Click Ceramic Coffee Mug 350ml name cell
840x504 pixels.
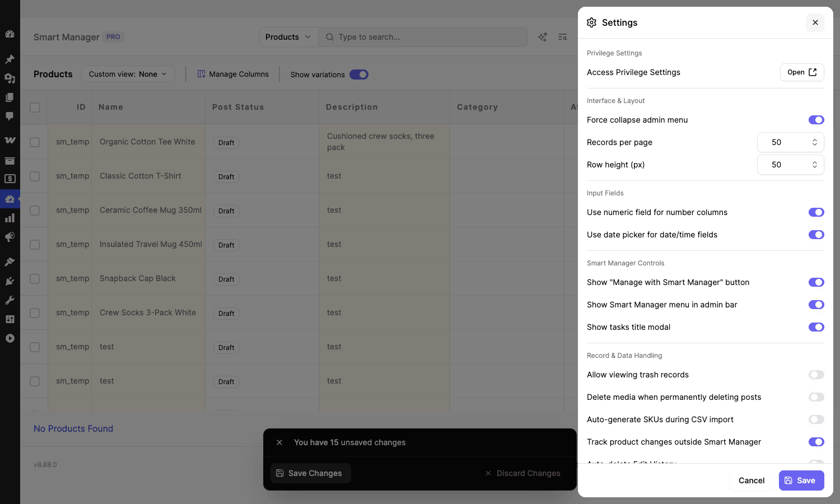click(x=148, y=210)
